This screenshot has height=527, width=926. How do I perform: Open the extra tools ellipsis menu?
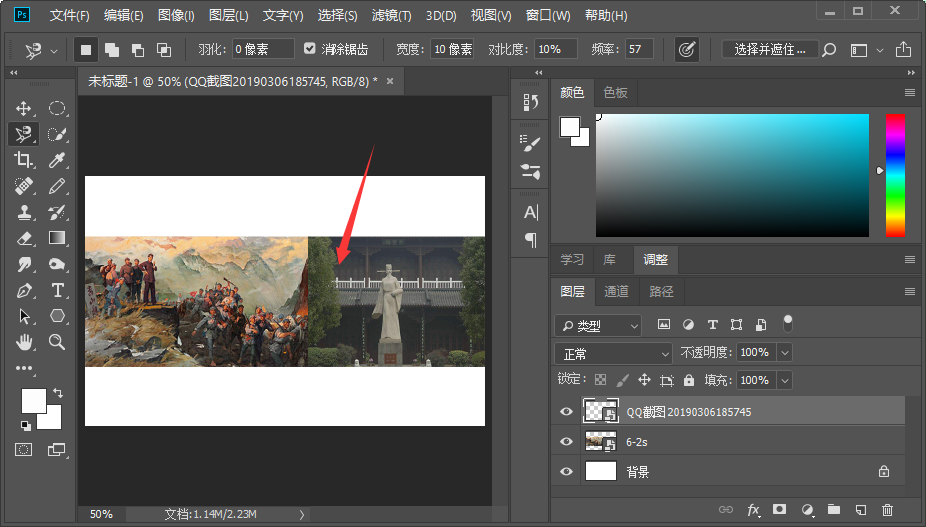[24, 368]
